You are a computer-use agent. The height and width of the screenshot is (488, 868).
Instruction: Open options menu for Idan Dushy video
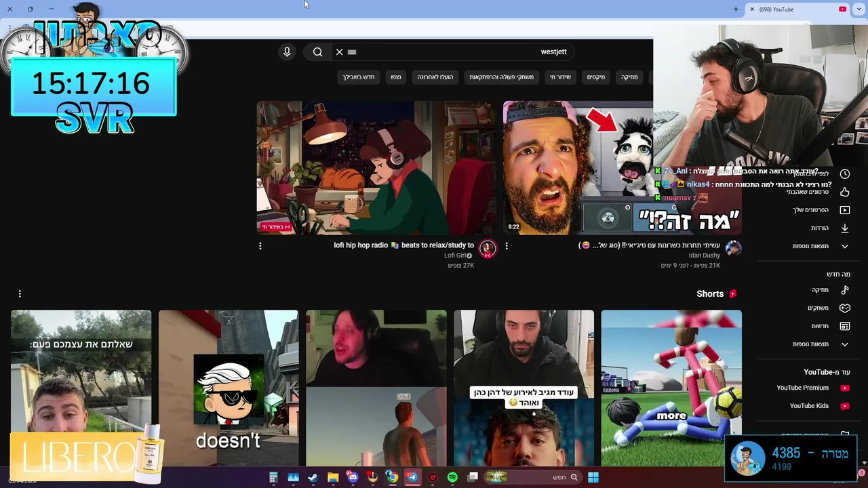[x=507, y=246]
